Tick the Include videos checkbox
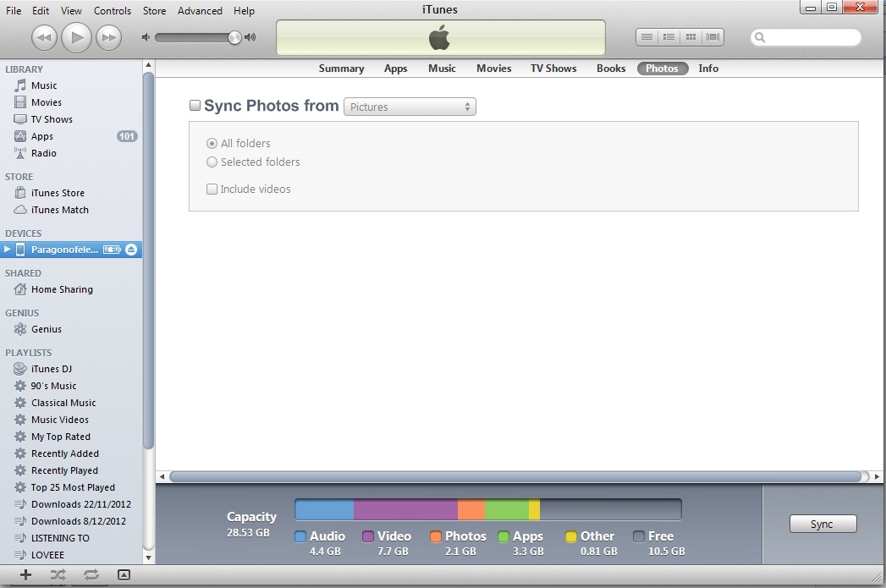The height and width of the screenshot is (588, 886). (x=212, y=190)
